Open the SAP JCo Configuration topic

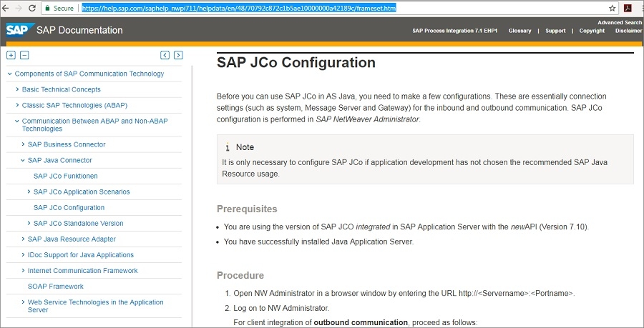click(69, 207)
